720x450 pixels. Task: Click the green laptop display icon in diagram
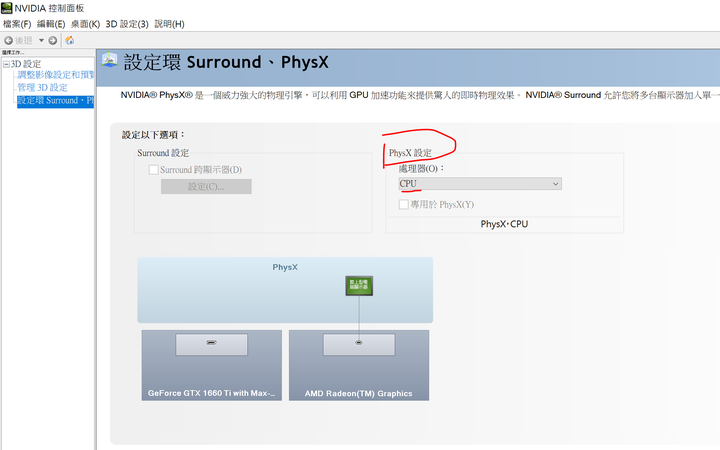(x=359, y=286)
